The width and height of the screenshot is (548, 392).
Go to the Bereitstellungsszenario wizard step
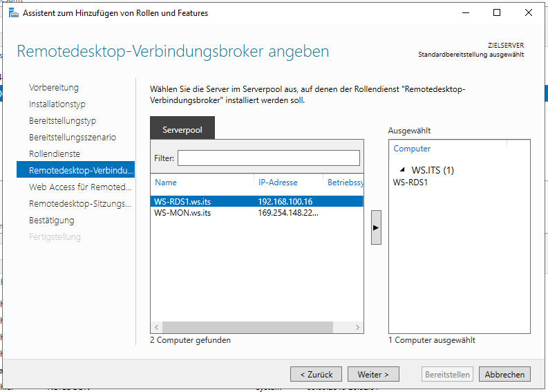coord(73,137)
